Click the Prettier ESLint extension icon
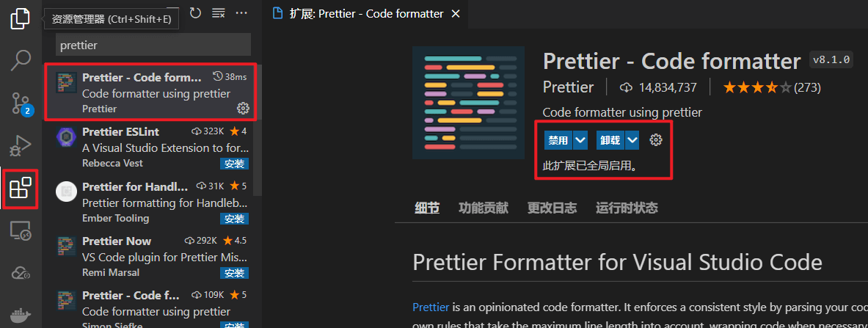The image size is (868, 328). (66, 137)
